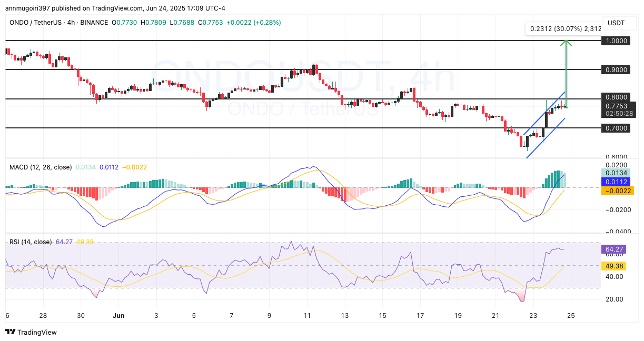The height and width of the screenshot is (341, 644).
Task: Click the MACD legend orange value −0.0022
Action: [x=135, y=167]
